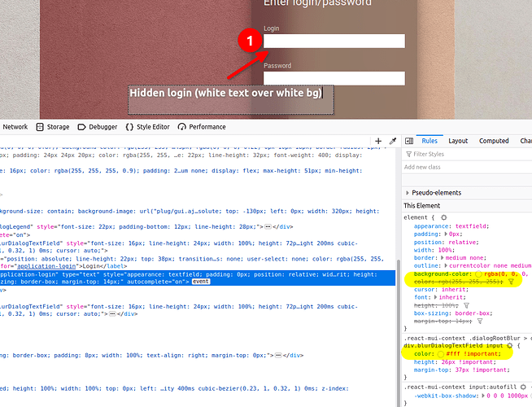
Task: Expand the Pseudo-elements section
Action: pos(408,193)
